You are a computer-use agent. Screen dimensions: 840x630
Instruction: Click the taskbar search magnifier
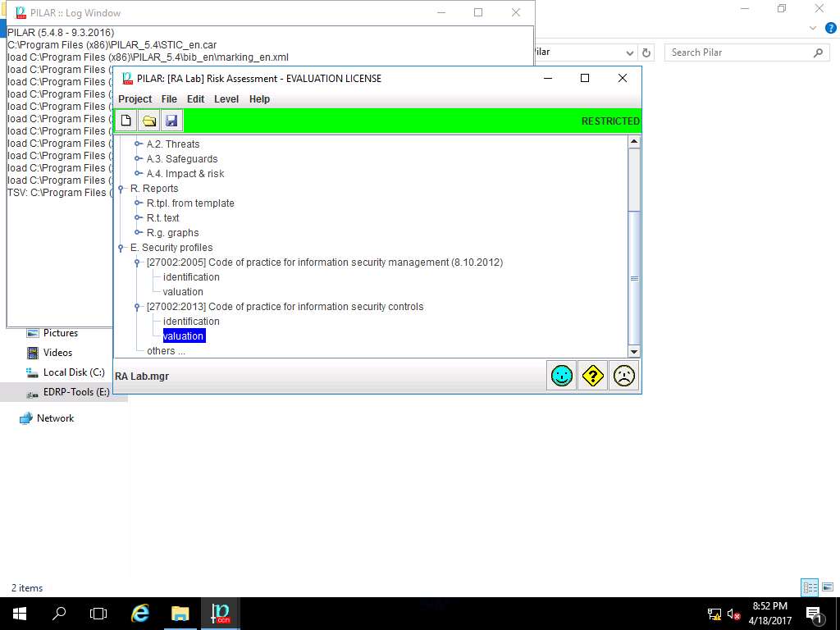click(59, 614)
